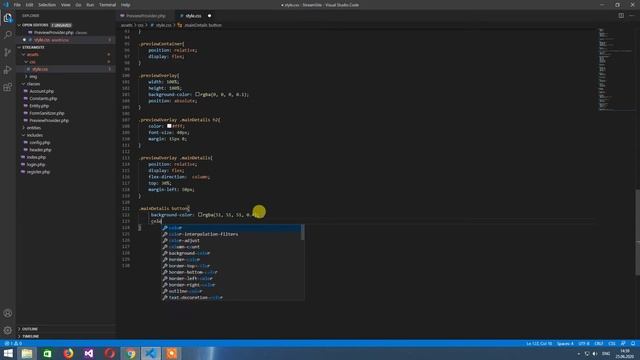Open Account.php in the explorer
This screenshot has height=360, width=640.
41,91
